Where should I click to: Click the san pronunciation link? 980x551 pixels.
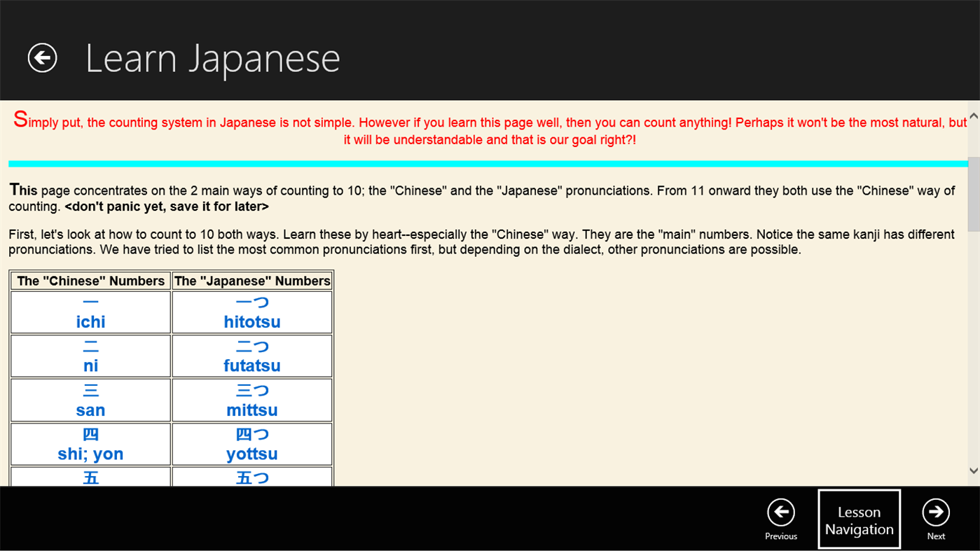click(x=90, y=410)
